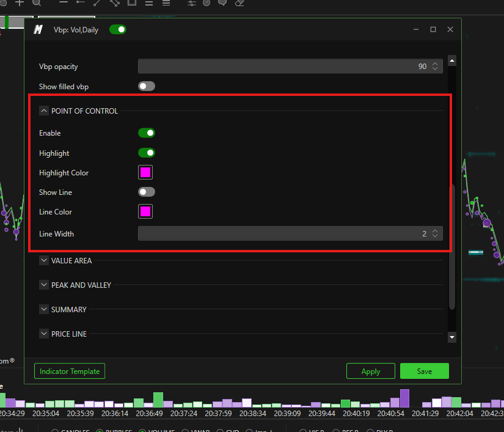Click the vertical scrollbar thumb in dialog
Viewport: 504px width, 432px height.
click(452, 247)
